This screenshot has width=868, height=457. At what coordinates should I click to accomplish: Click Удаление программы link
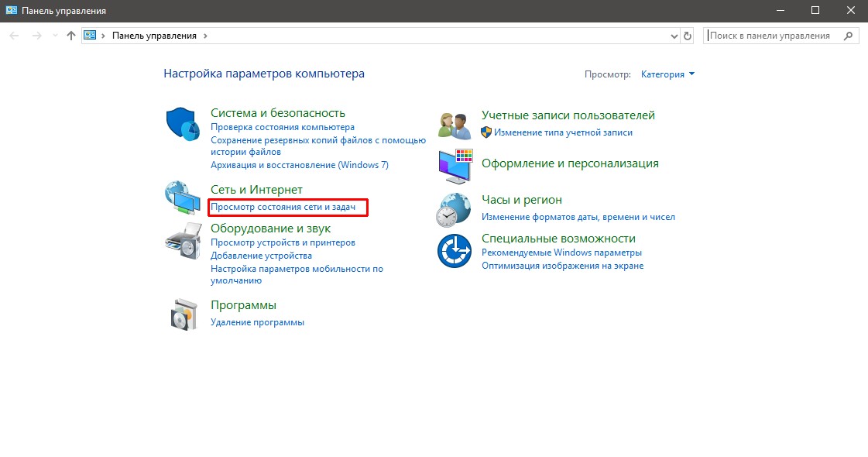[257, 322]
